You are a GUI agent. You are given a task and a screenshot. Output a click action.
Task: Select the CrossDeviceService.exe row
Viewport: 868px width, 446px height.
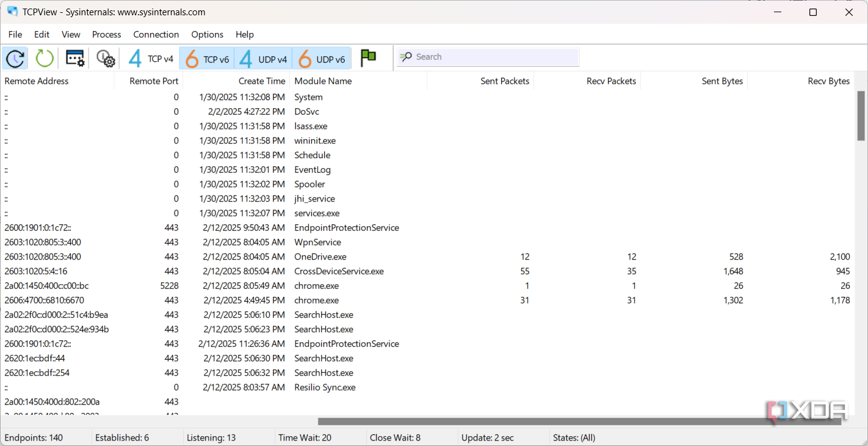tap(427, 271)
